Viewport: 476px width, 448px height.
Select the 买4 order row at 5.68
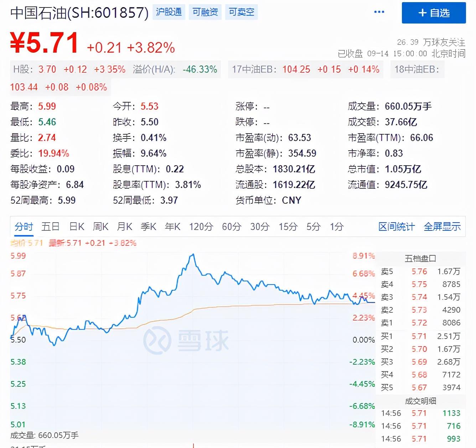tap(420, 375)
